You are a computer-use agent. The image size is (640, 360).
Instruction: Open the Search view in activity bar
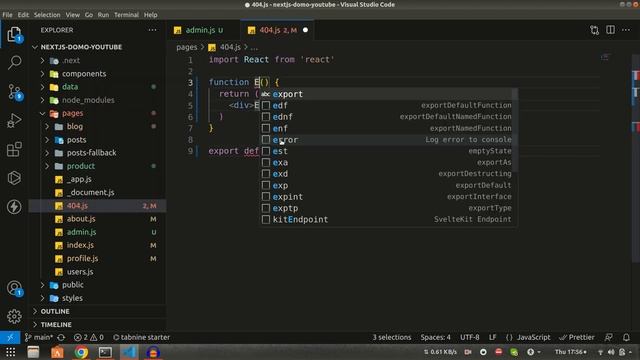[14, 62]
